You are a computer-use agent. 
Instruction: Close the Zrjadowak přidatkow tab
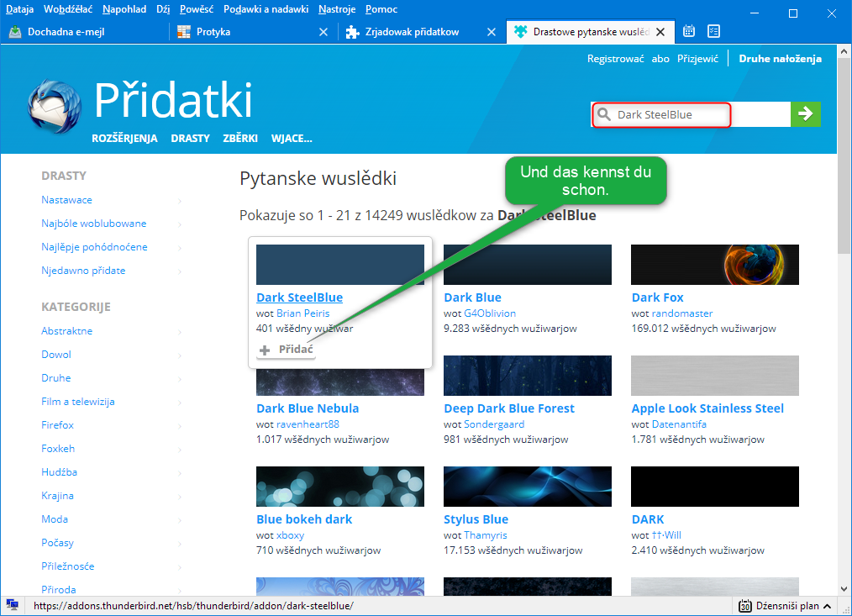click(492, 32)
